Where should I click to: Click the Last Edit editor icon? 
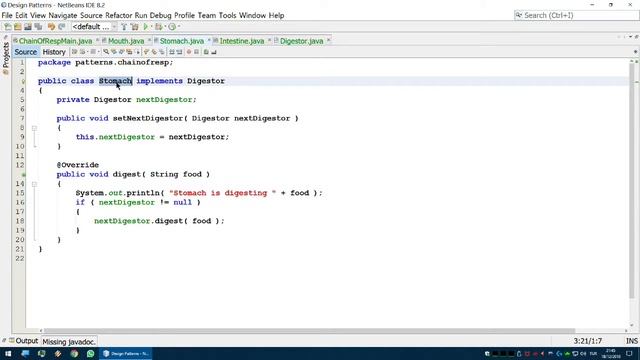pos(74,52)
